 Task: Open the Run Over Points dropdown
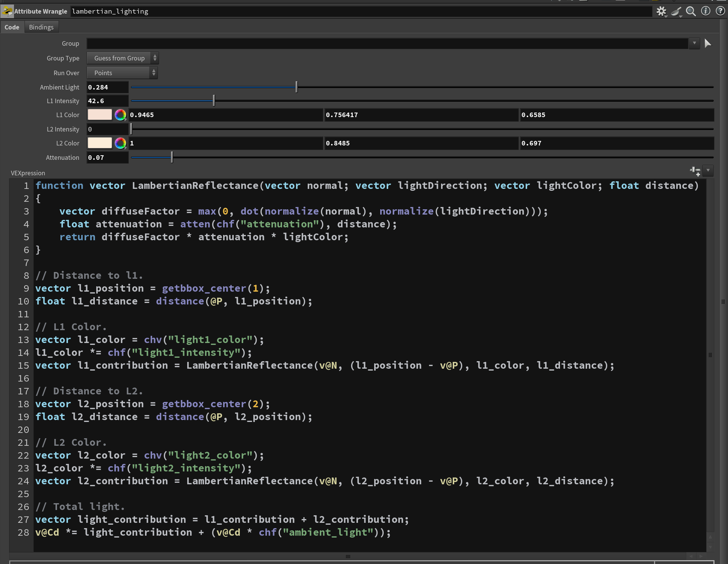(x=122, y=73)
